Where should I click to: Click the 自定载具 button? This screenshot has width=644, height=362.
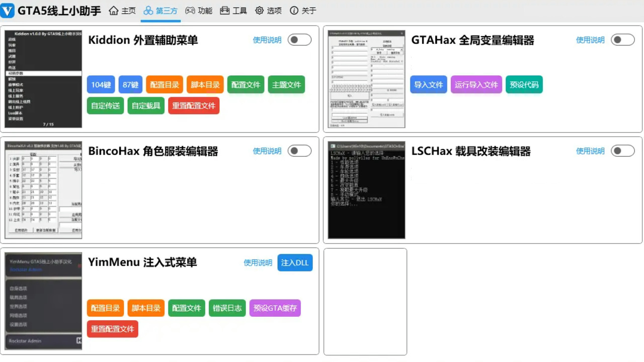tap(146, 106)
